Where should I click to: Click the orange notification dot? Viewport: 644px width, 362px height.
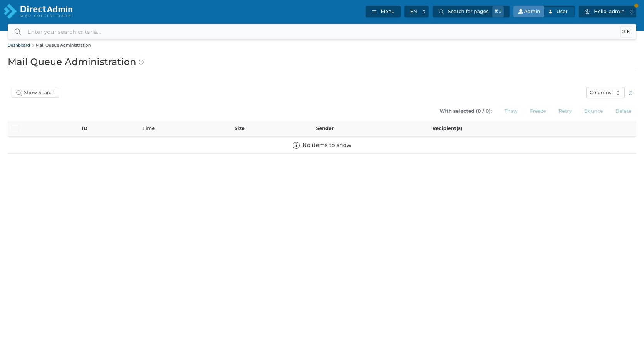pos(636,6)
